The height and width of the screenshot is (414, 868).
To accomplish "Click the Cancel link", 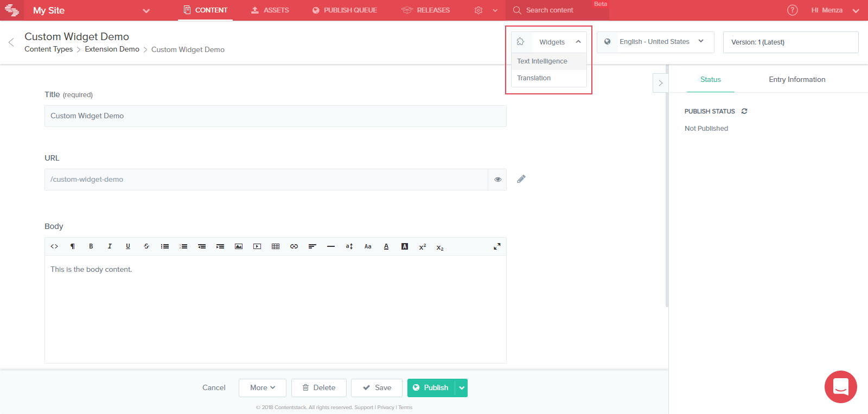I will tap(214, 388).
